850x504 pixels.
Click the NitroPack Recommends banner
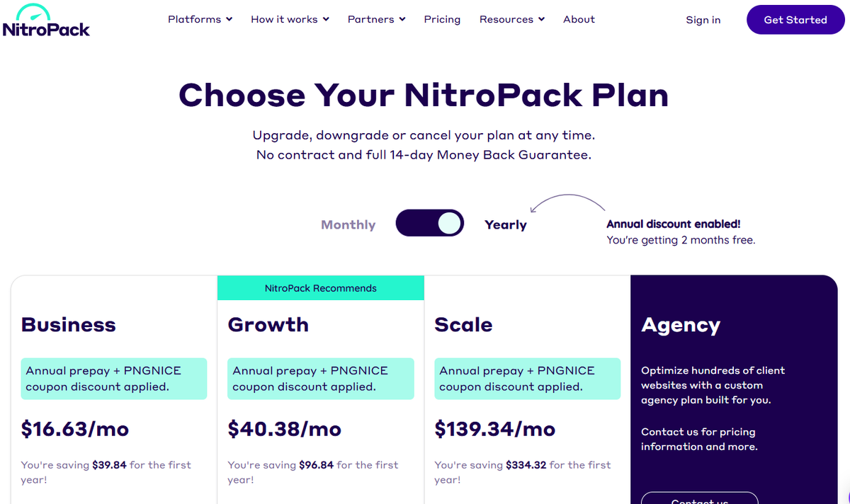click(320, 287)
